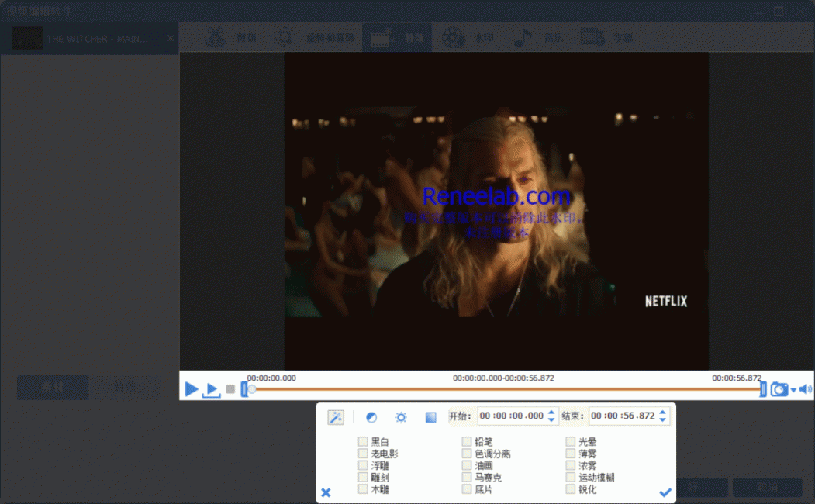Select THE WITCHER - MAIN video thumbnail
The image size is (815, 504).
point(28,38)
